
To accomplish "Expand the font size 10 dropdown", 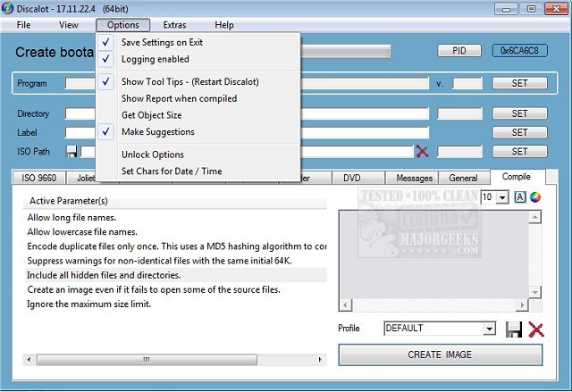I will coord(502,198).
